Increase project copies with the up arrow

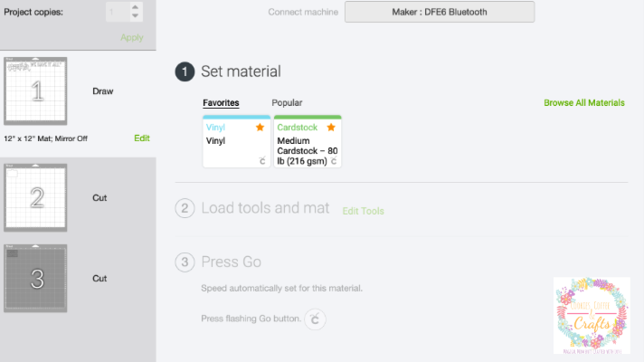point(136,8)
